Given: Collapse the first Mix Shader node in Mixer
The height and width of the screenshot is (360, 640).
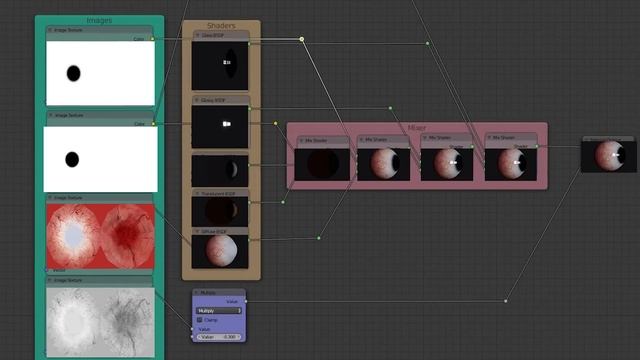Looking at the screenshot, I should click(302, 140).
